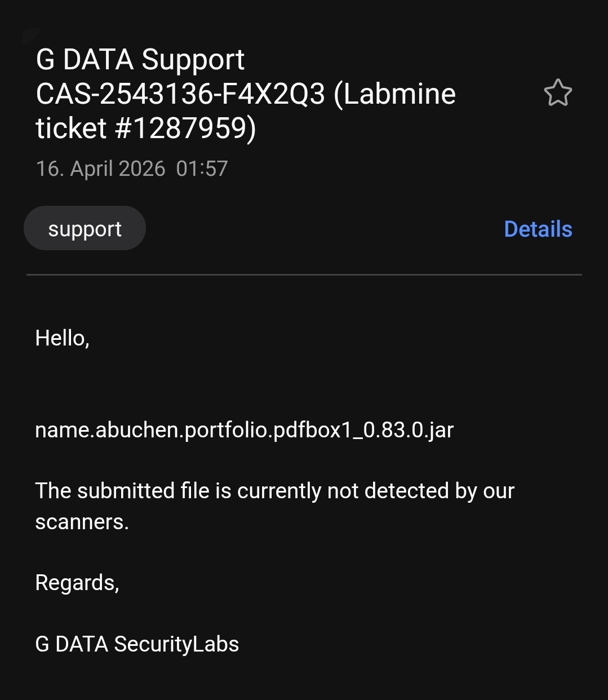Tap the "Regards," closing line

point(77,583)
